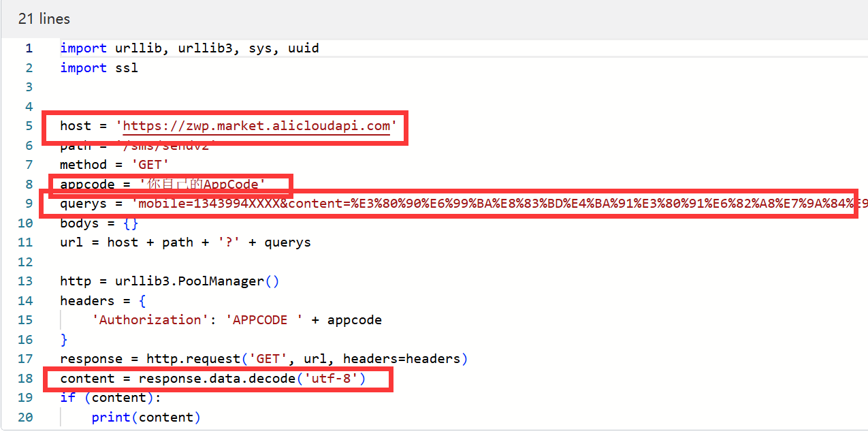
Task: Click line number 9 next to querys
Action: pyautogui.click(x=25, y=203)
